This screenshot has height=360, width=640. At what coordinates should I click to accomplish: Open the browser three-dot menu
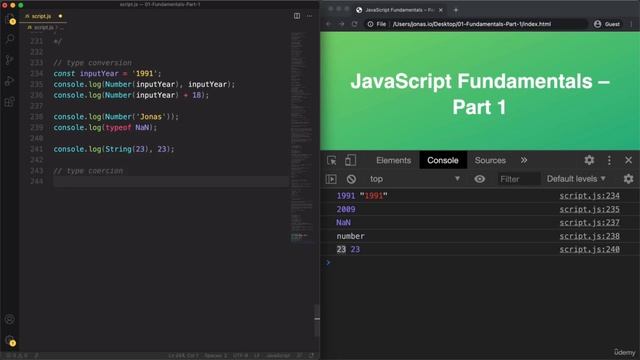(631, 24)
